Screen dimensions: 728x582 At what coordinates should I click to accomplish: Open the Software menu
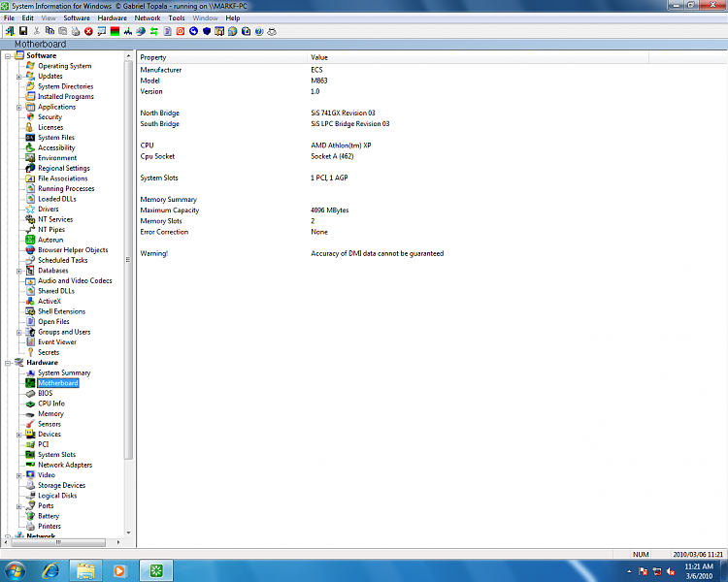point(77,18)
